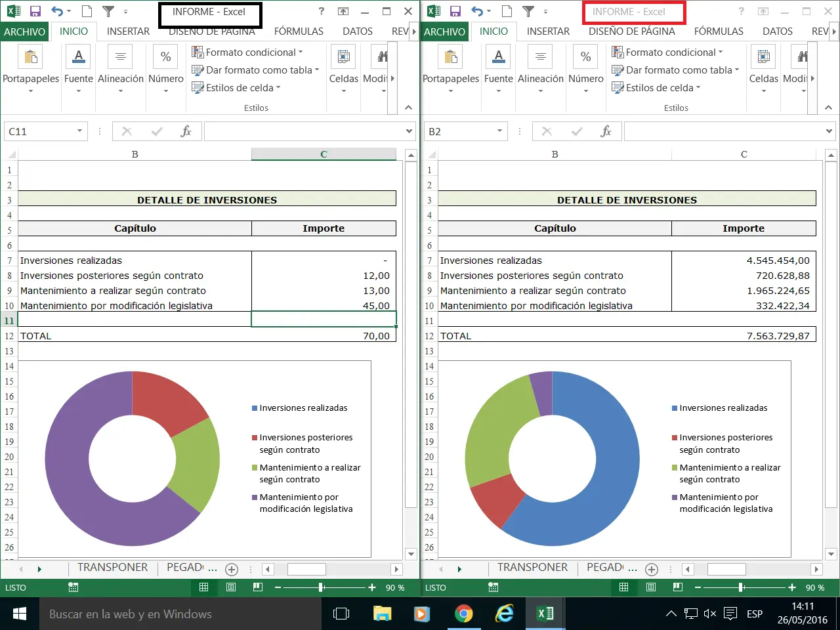Image resolution: width=840 pixels, height=630 pixels.
Task: Open the INSERTAR tab in the left window
Action: pyautogui.click(x=128, y=31)
